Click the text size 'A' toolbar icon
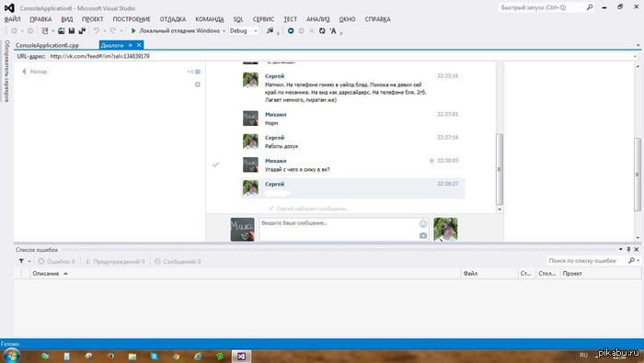This screenshot has width=644, height=363. (333, 30)
